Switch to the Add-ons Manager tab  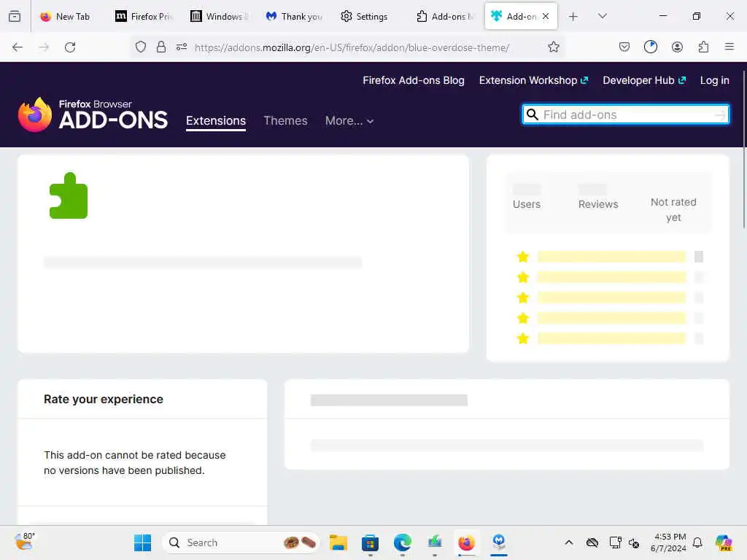444,16
